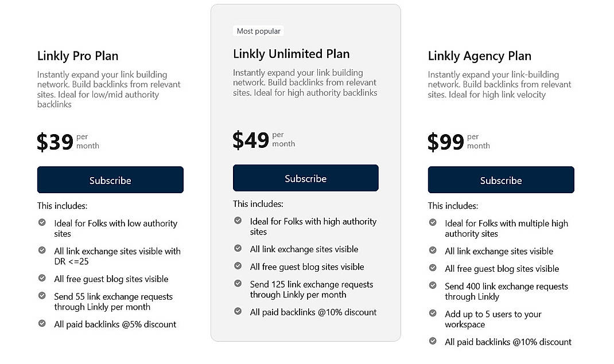The image size is (614, 364).
Task: Click the 'Linkly Pro Plan' heading
Action: [77, 56]
